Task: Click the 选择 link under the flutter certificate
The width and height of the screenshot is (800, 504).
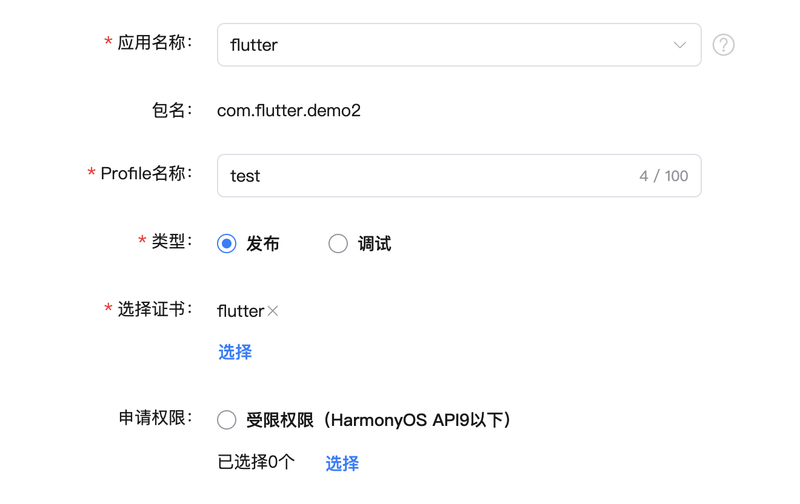Action: [235, 352]
